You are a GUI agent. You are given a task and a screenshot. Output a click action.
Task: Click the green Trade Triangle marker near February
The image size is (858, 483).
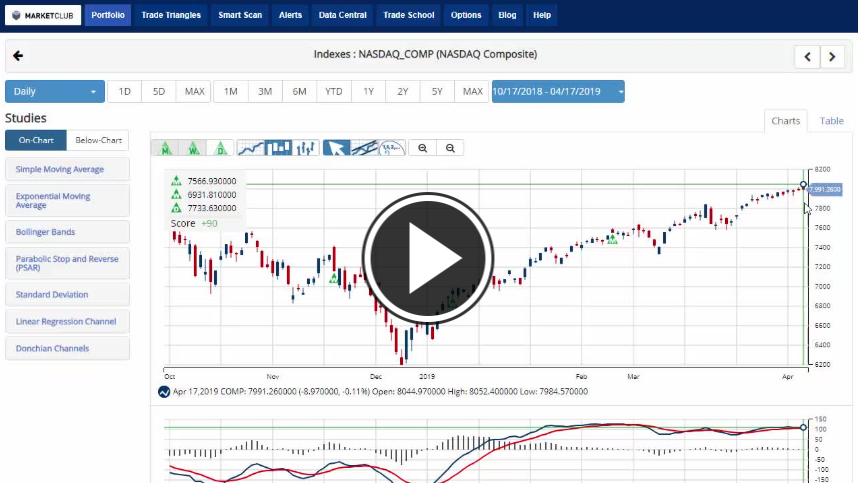tap(612, 239)
